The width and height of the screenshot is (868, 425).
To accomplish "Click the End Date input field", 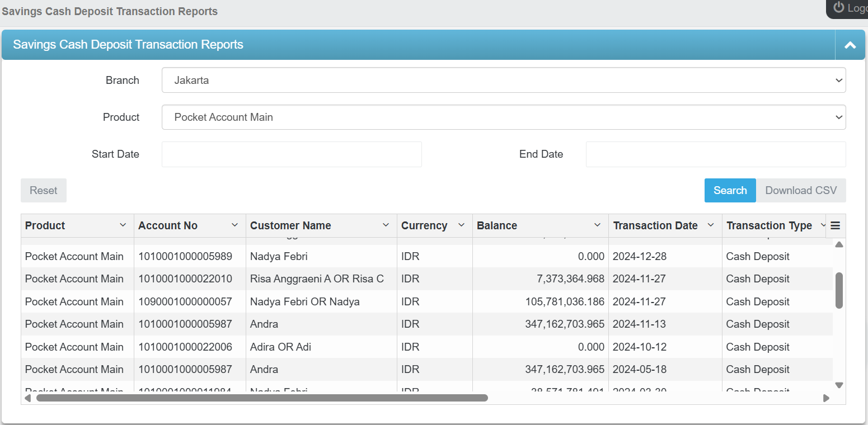I will (715, 154).
